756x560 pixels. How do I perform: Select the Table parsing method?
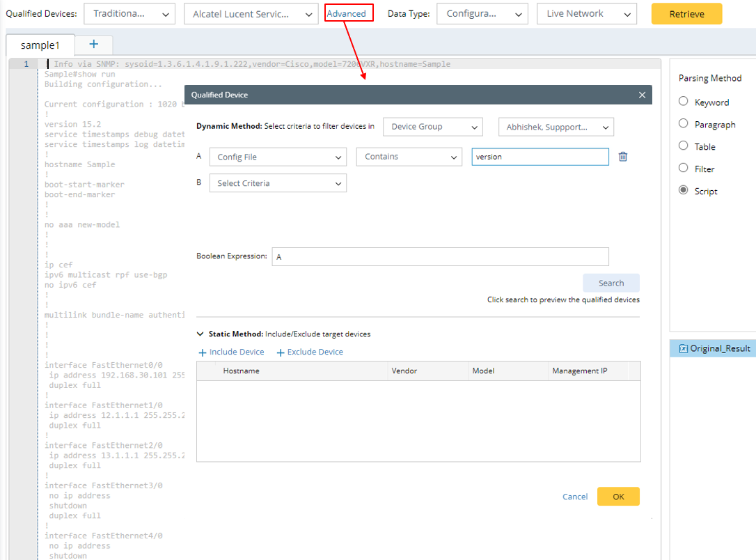684,146
